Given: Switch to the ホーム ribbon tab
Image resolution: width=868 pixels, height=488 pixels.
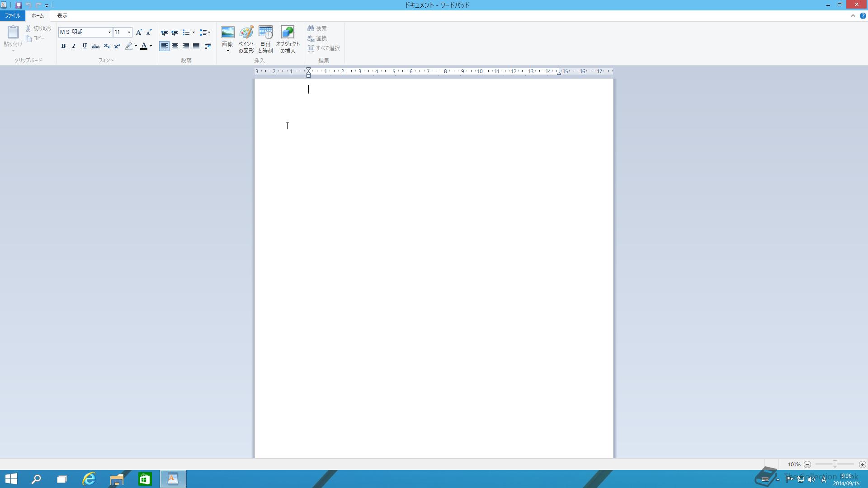Looking at the screenshot, I should tap(38, 15).
